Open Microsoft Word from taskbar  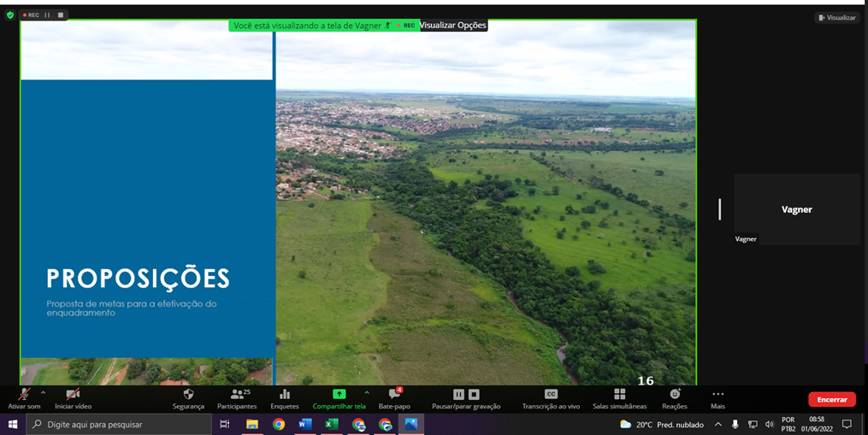pyautogui.click(x=305, y=424)
